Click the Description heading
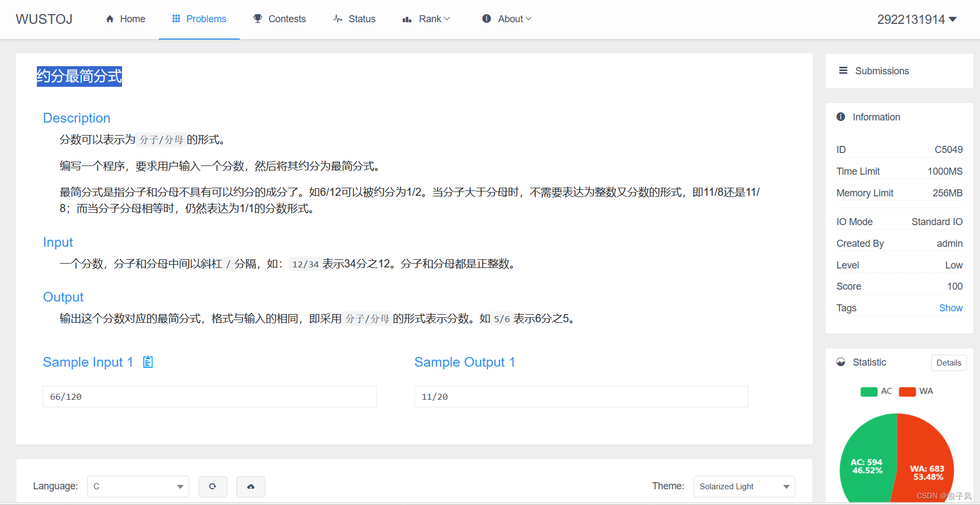The width and height of the screenshot is (980, 505). [x=76, y=118]
